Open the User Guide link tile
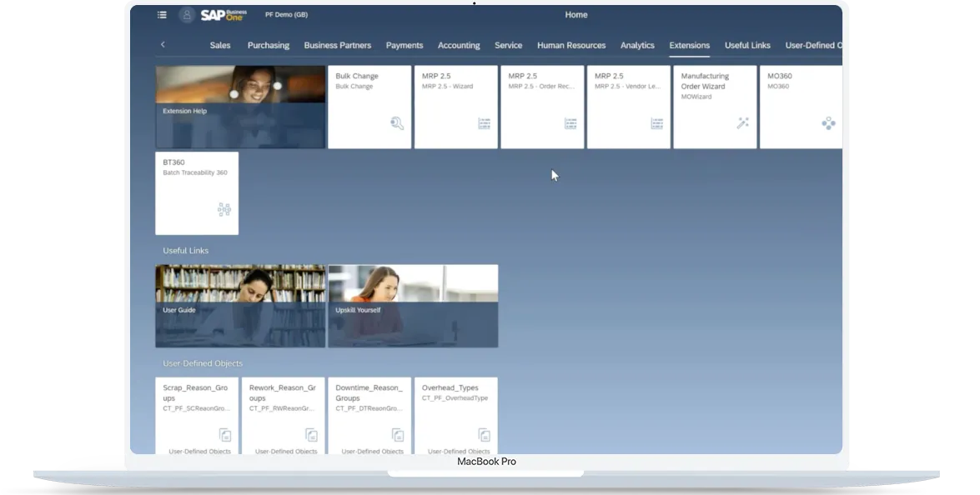The image size is (980, 495). tap(240, 306)
